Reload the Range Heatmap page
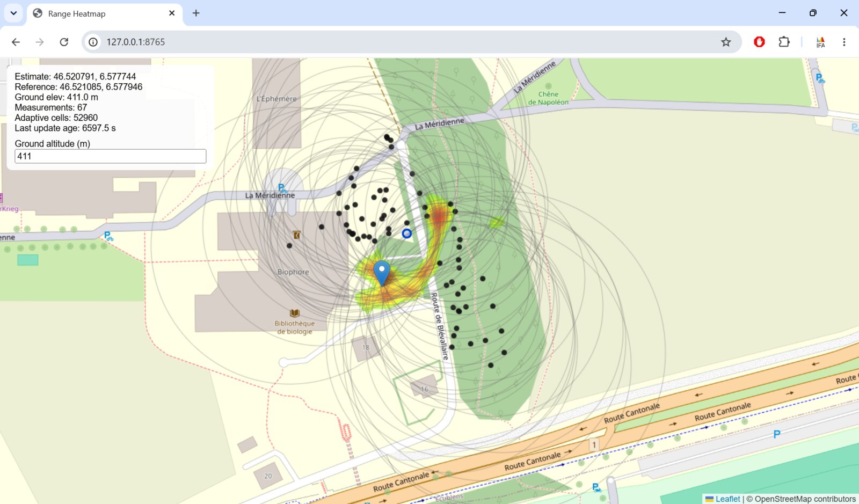This screenshot has height=504, width=859. (64, 42)
